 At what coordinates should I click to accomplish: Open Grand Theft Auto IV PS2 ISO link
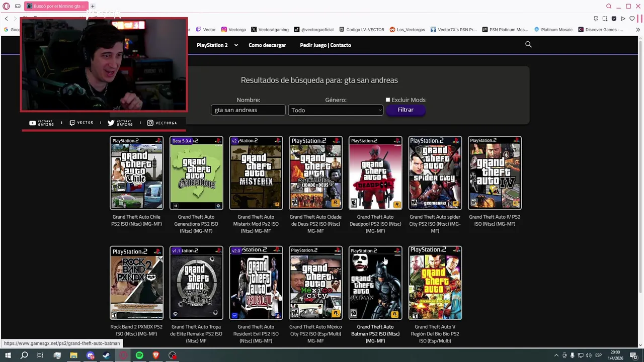point(495,220)
